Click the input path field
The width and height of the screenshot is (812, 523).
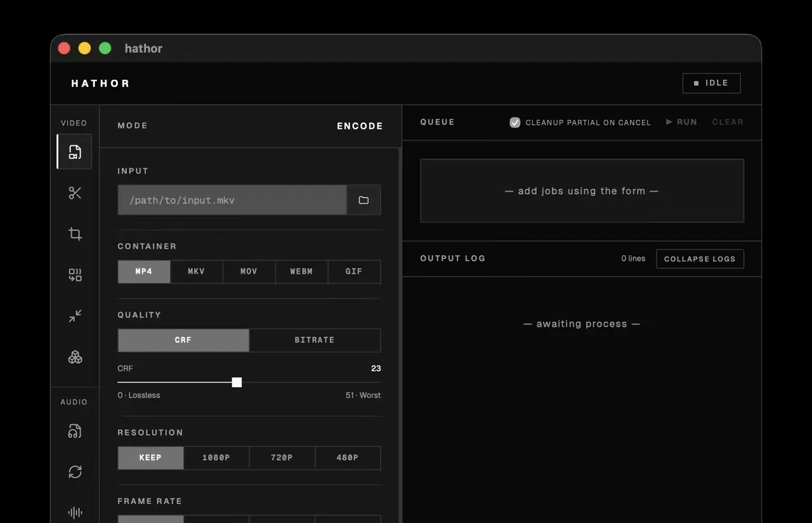232,199
